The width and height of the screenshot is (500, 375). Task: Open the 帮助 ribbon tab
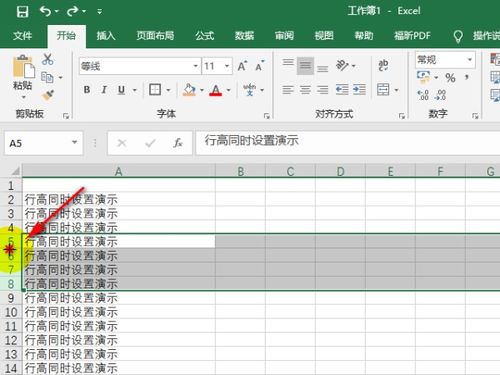[364, 36]
